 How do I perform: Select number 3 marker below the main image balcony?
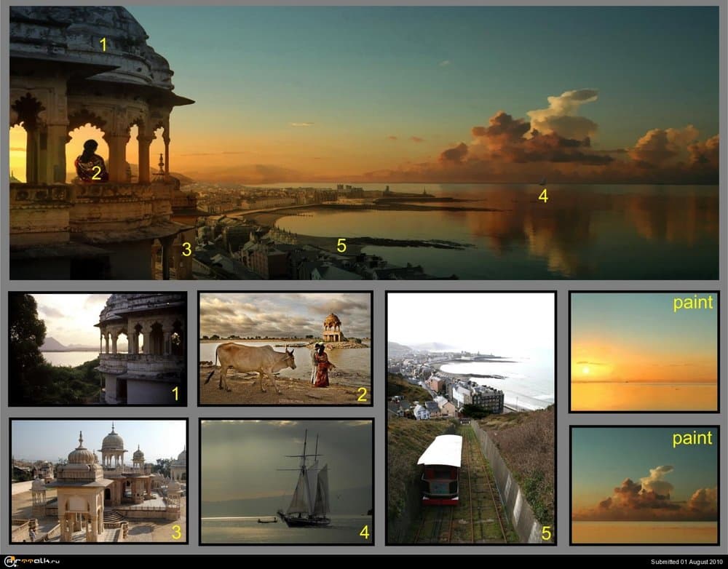[x=186, y=250]
